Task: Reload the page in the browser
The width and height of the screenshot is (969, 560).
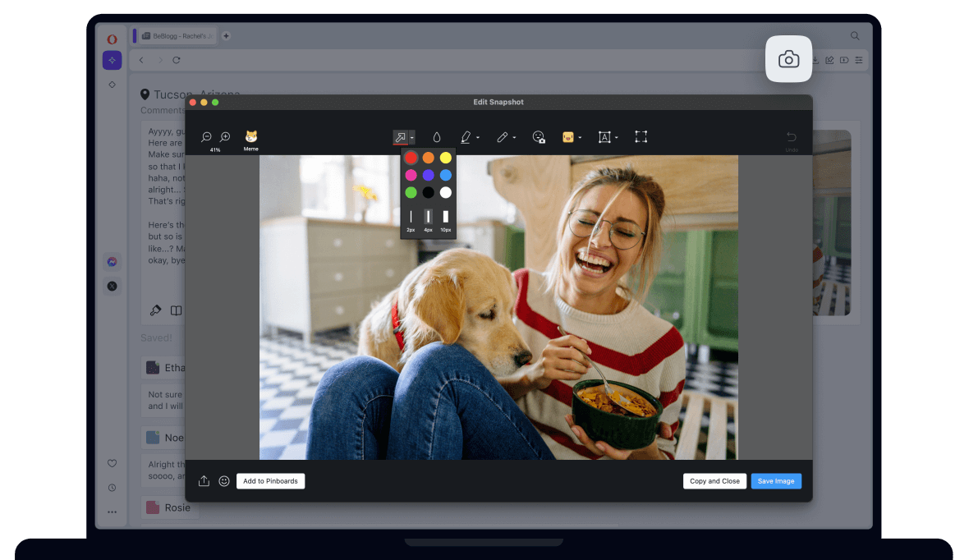Action: click(176, 60)
